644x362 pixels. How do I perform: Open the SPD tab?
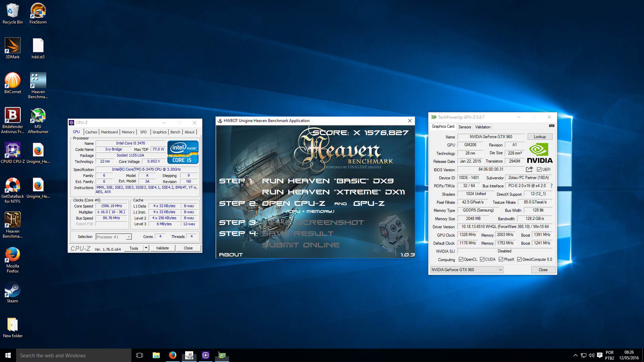[143, 132]
